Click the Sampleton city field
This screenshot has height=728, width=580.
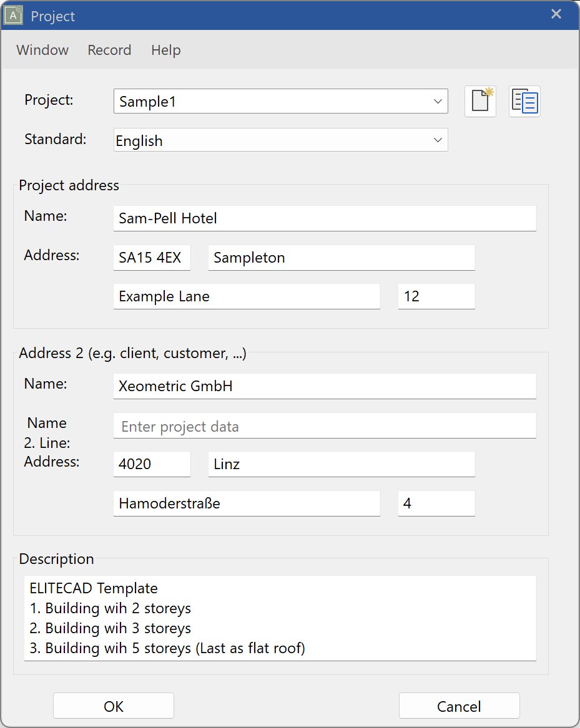(341, 257)
